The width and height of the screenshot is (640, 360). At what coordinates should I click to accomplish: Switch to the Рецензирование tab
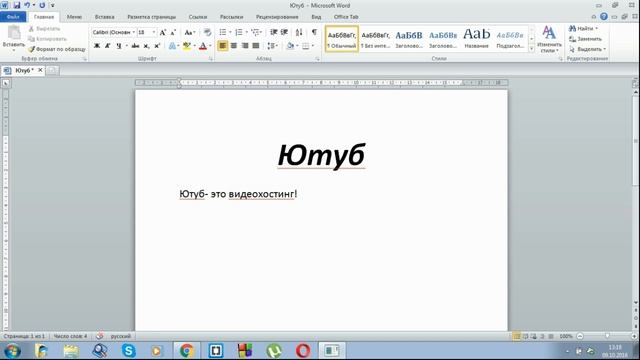pos(277,17)
